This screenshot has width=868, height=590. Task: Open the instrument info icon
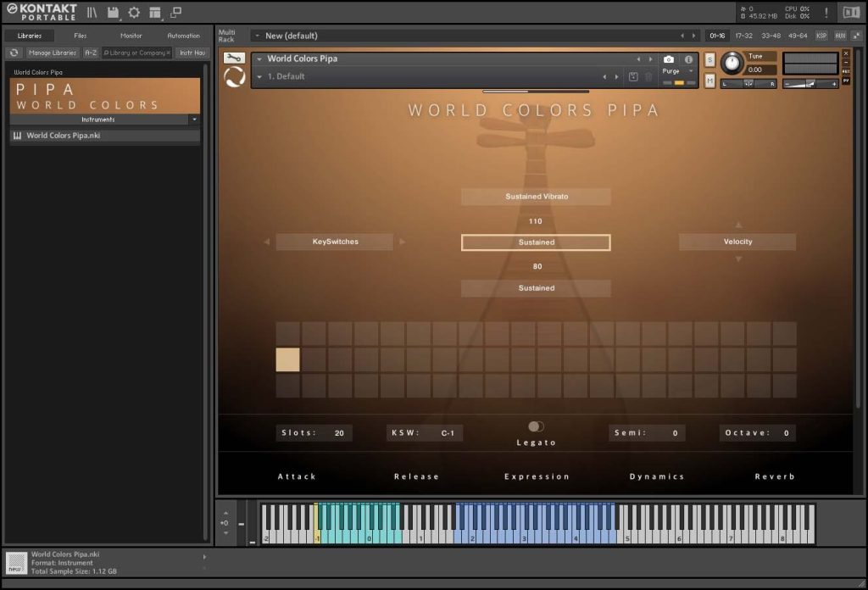tap(688, 59)
